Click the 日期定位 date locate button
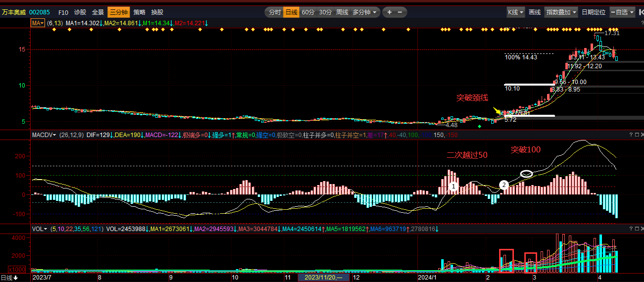Screen dimensions: 644x282 593,12
